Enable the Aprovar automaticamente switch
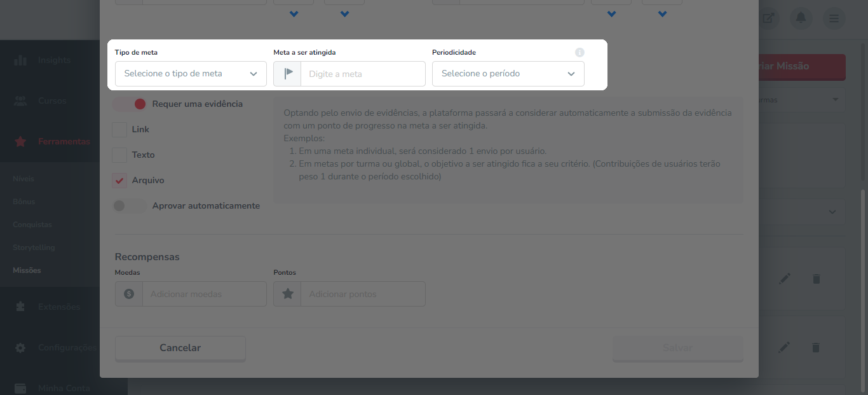 [130, 206]
